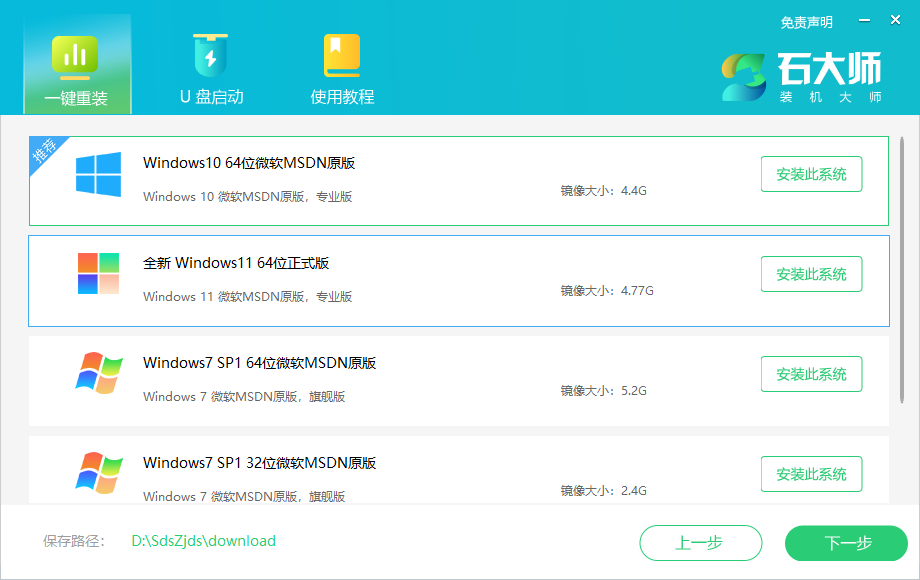Viewport: 920px width, 580px height.
Task: Select 全新 Windows11 64位正式版 title
Action: pyautogui.click(x=236, y=263)
